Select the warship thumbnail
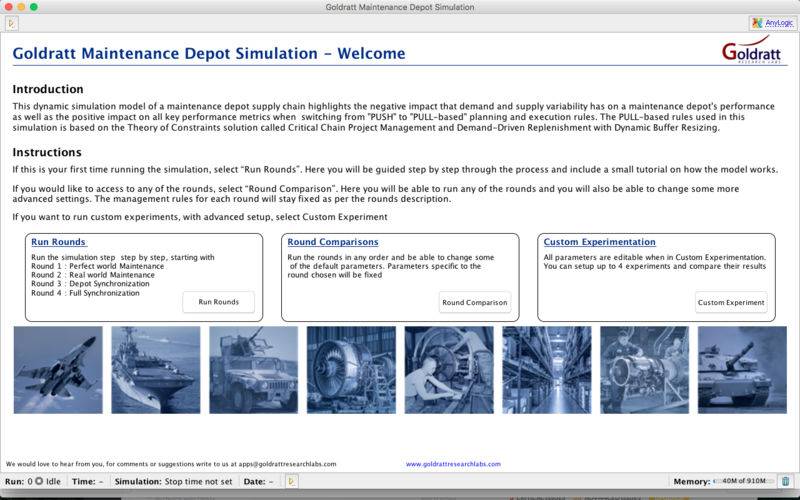The width and height of the screenshot is (800, 500). 156,370
